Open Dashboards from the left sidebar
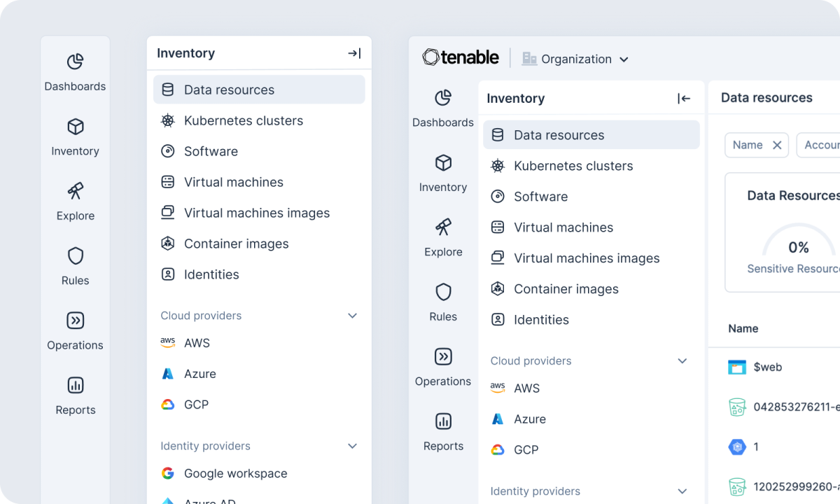840x504 pixels. (x=443, y=99)
